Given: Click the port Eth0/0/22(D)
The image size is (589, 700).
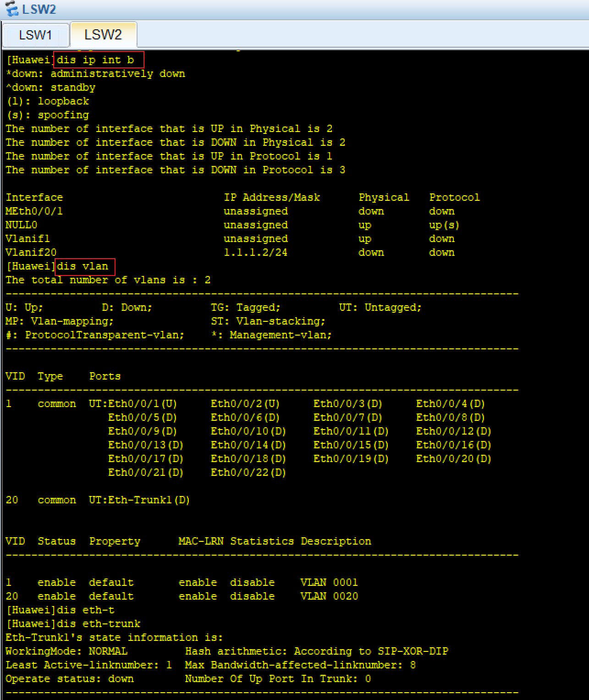Looking at the screenshot, I should [248, 473].
